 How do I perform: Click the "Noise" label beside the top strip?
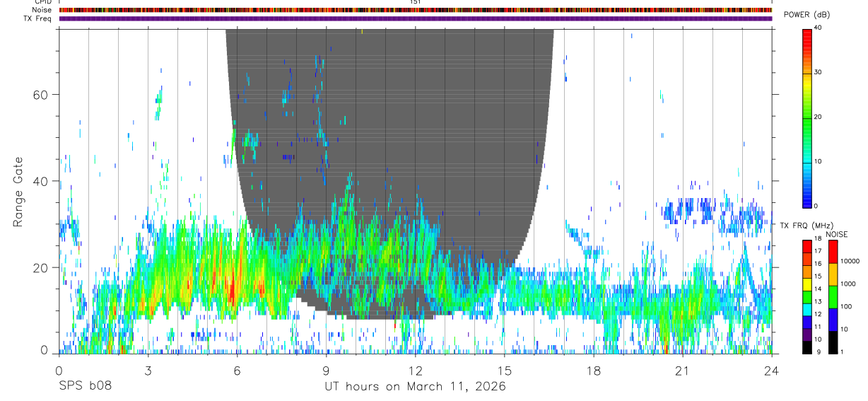[43, 10]
